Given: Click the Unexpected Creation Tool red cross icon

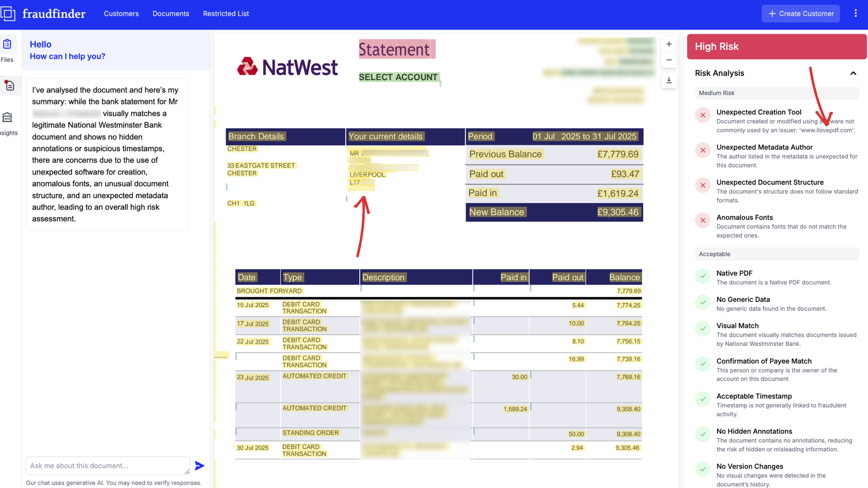Looking at the screenshot, I should [x=703, y=115].
